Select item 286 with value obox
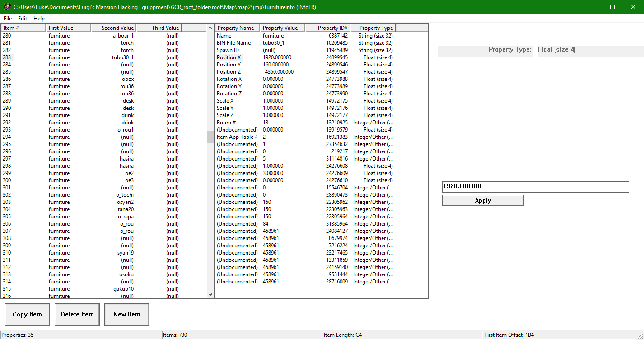The height and width of the screenshot is (340, 644). [90, 79]
